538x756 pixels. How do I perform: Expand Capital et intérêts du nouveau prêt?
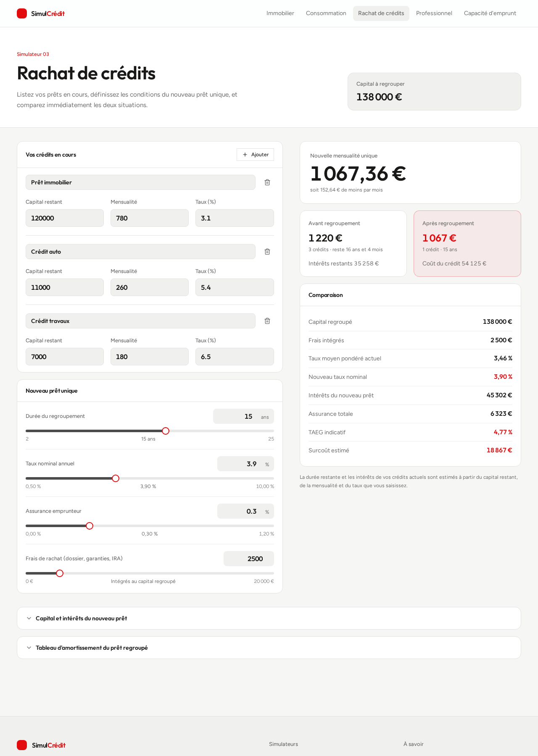[x=269, y=618]
